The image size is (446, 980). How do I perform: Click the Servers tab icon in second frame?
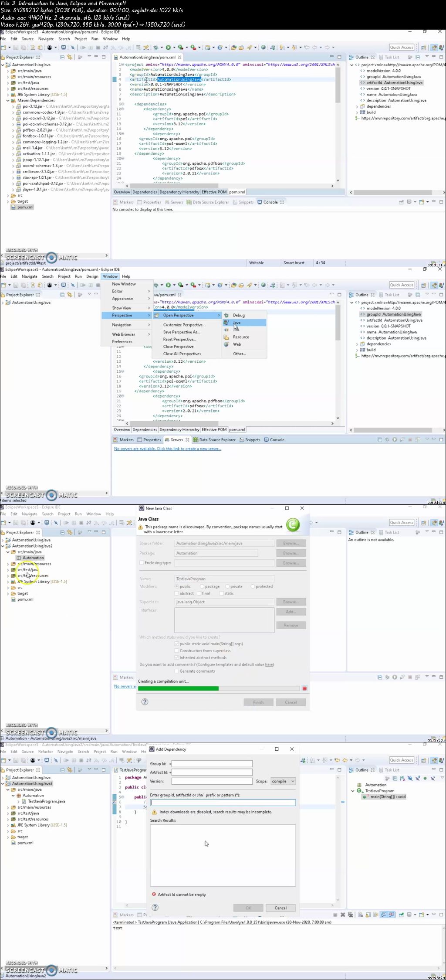(167, 440)
